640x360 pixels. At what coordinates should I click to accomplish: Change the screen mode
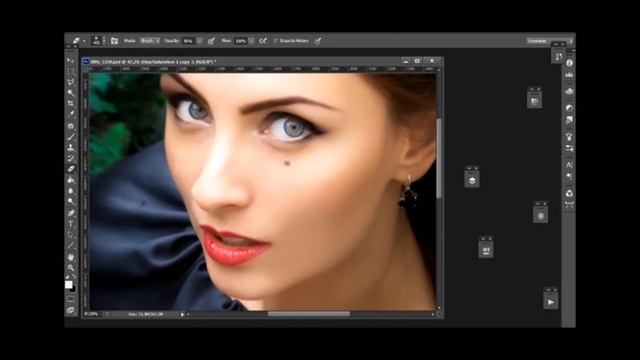pyautogui.click(x=71, y=311)
